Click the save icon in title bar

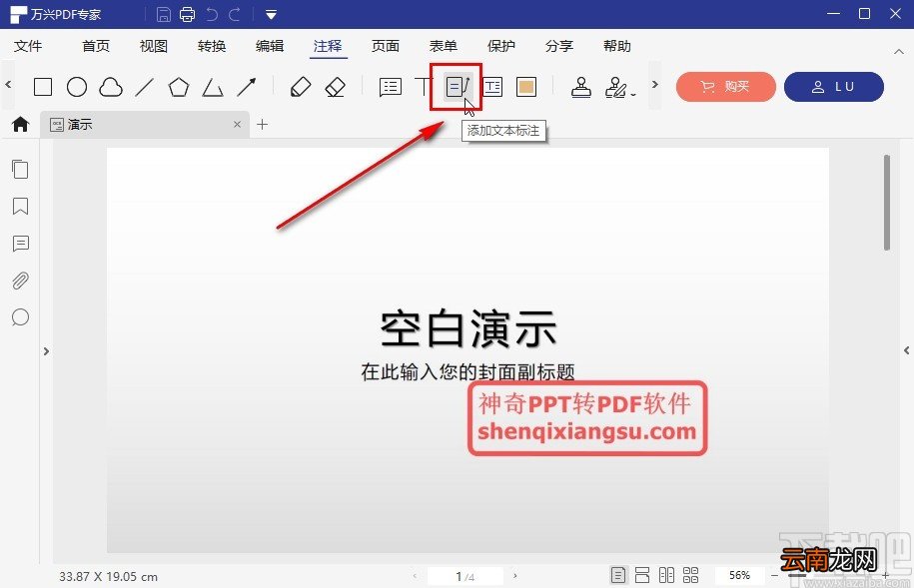pyautogui.click(x=164, y=15)
